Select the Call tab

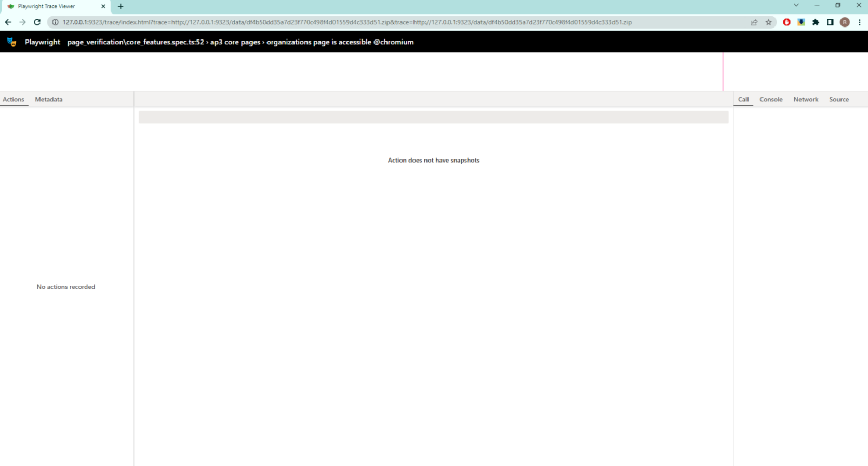click(x=743, y=99)
